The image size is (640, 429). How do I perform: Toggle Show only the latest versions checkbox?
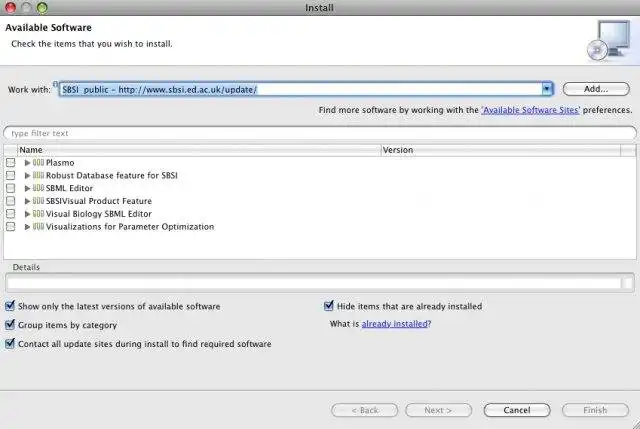click(x=10, y=306)
